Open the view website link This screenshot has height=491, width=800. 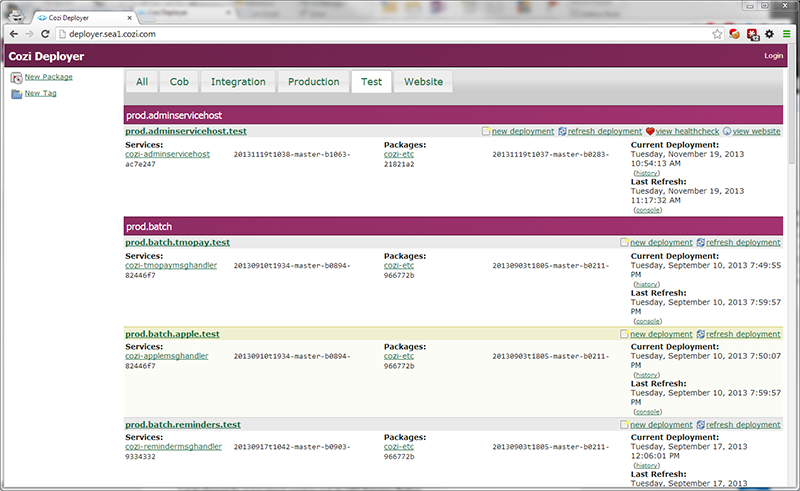[x=756, y=131]
